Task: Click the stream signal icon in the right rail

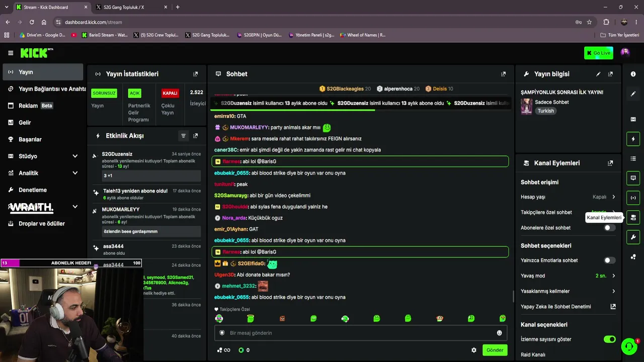Action: tap(633, 198)
